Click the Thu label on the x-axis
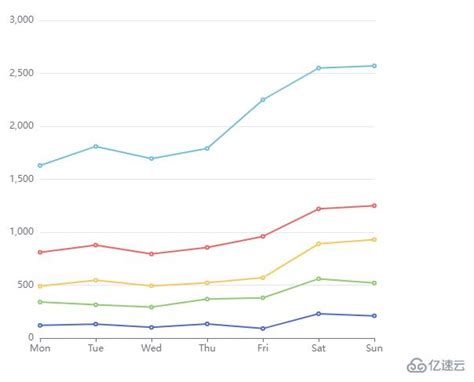 207,348
